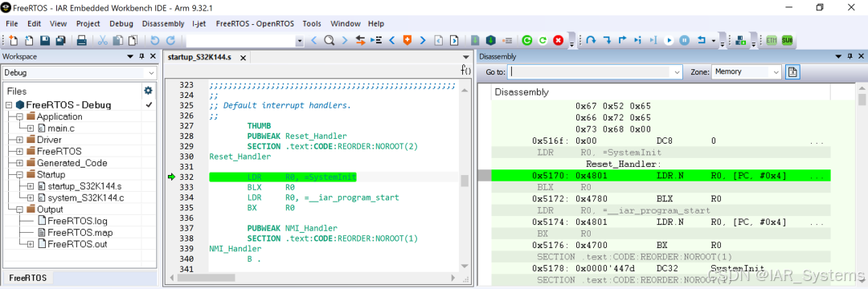Viewport: 868px width, 289px height.
Task: Click the editor vertical scrollbar thumb
Action: coord(465,181)
